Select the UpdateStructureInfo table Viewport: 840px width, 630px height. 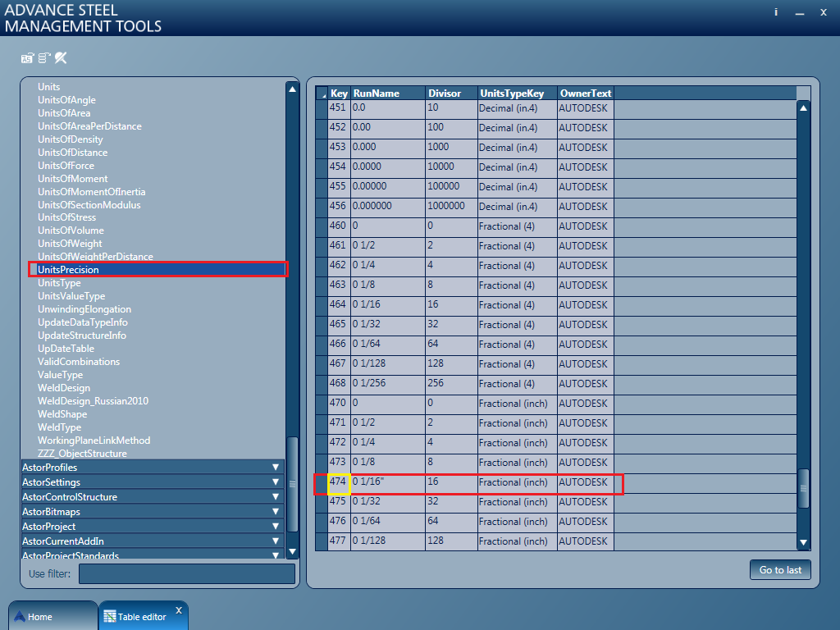click(x=82, y=336)
